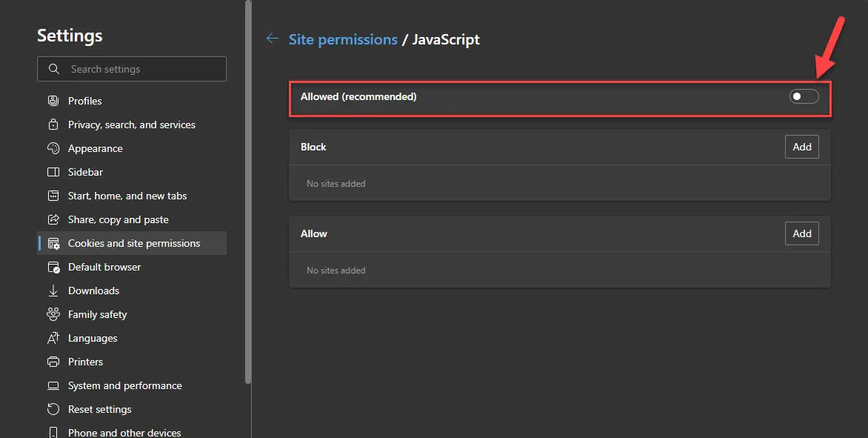Toggle the Allowed (recommended) JavaScript switch
Image resolution: width=868 pixels, height=438 pixels.
point(804,96)
